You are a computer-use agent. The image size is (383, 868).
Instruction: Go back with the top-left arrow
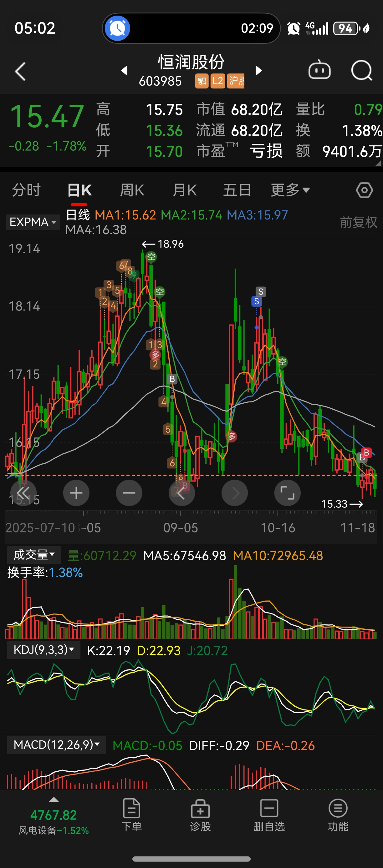coord(20,71)
